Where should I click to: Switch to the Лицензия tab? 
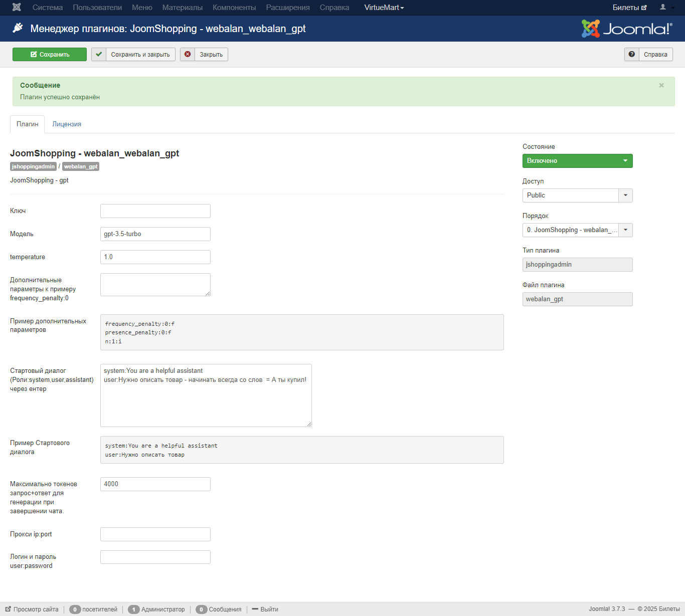[x=67, y=124]
